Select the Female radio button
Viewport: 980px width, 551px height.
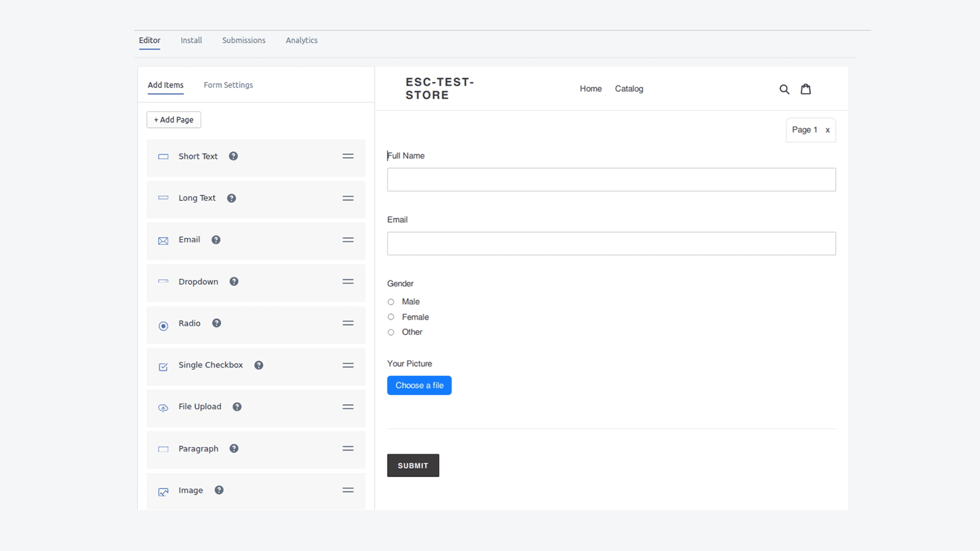pos(391,317)
